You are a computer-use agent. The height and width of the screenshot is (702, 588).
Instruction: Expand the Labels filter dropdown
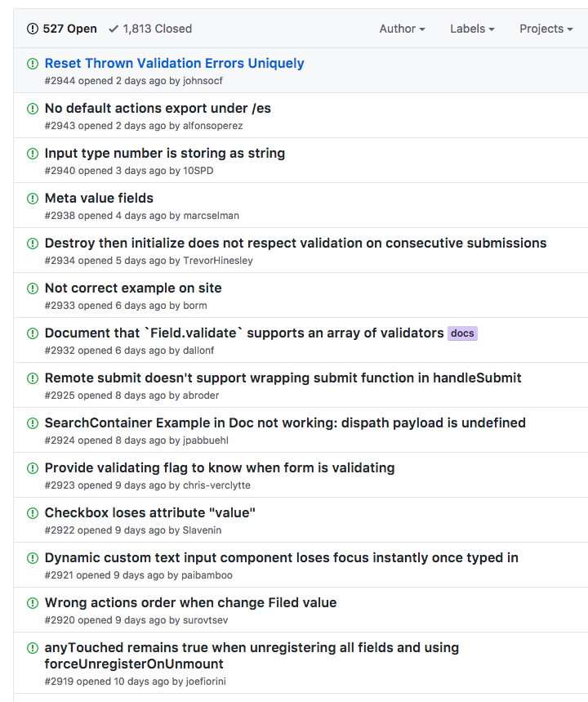pos(472,29)
